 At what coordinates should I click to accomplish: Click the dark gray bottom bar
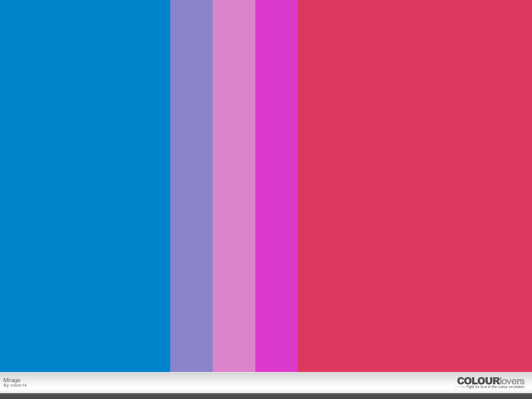point(266,396)
